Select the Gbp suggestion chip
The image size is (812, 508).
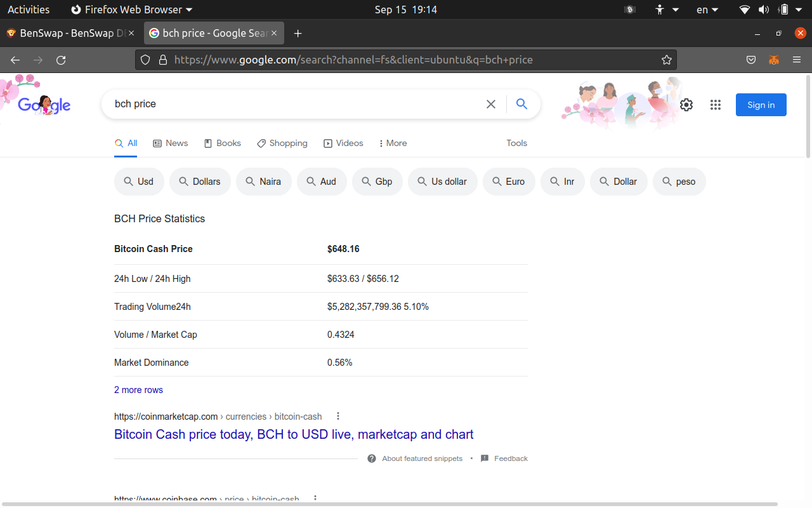click(x=377, y=182)
